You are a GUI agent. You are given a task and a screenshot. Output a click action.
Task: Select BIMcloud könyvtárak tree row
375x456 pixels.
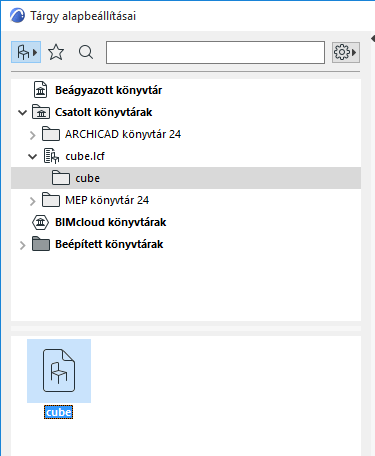pyautogui.click(x=186, y=222)
